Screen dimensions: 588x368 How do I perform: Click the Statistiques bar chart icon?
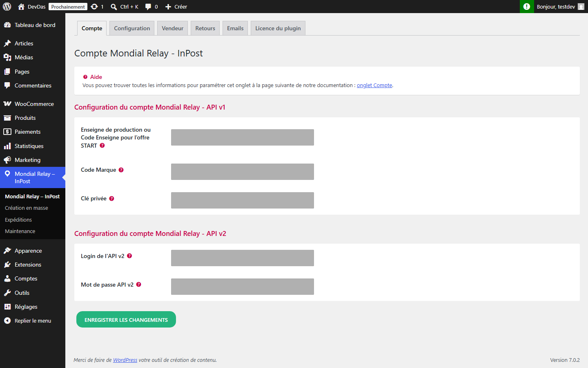7,146
